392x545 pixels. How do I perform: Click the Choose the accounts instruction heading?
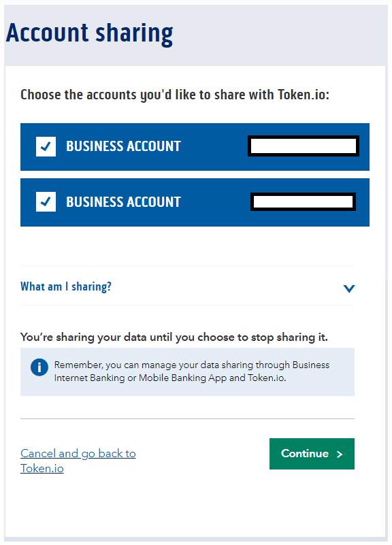coord(175,95)
